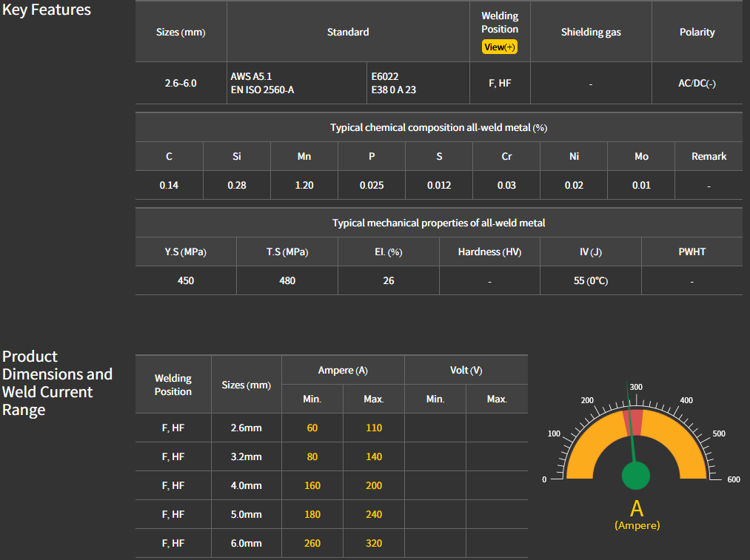This screenshot has height=560, width=750.
Task: Select the Mn value 1.20 cell
Action: [304, 185]
